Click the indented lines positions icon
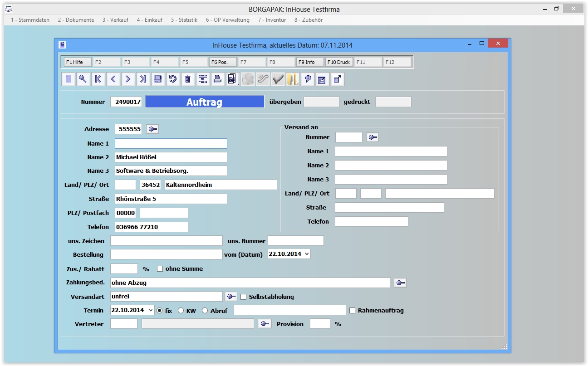The height and width of the screenshot is (366, 588). coord(203,79)
